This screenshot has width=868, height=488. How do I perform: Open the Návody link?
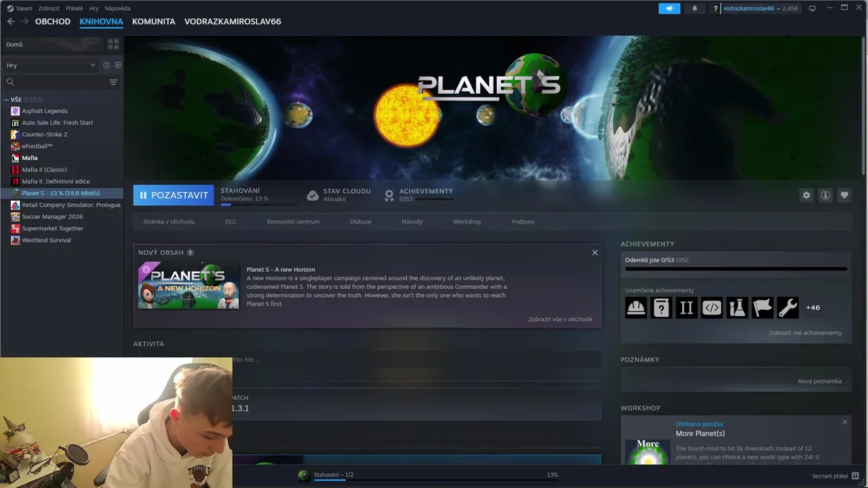(x=412, y=222)
